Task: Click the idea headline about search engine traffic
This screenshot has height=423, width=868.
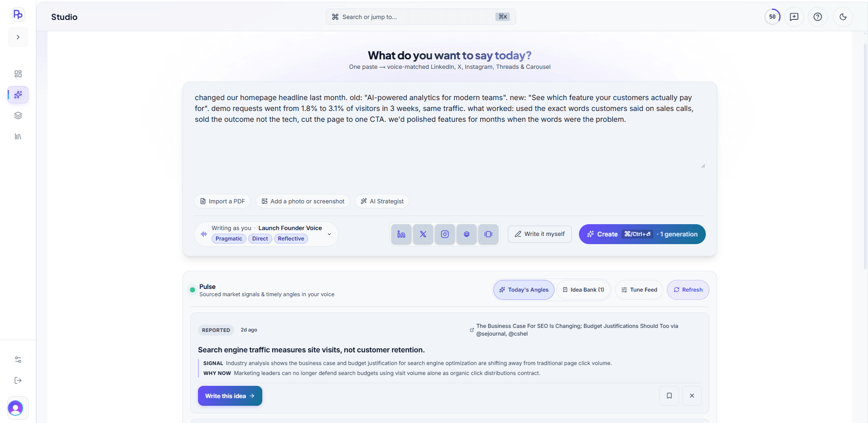Action: tap(311, 350)
